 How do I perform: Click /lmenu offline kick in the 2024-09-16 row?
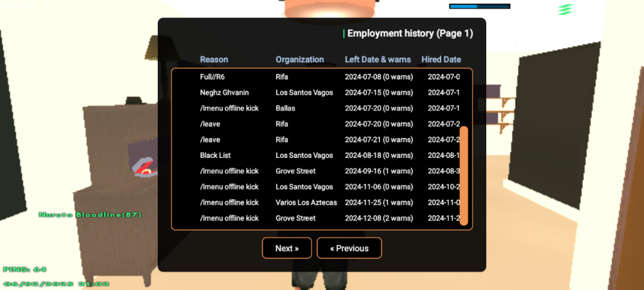(x=229, y=171)
